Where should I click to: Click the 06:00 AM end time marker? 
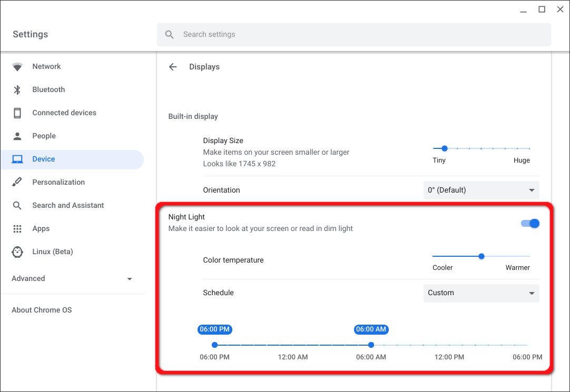(371, 345)
